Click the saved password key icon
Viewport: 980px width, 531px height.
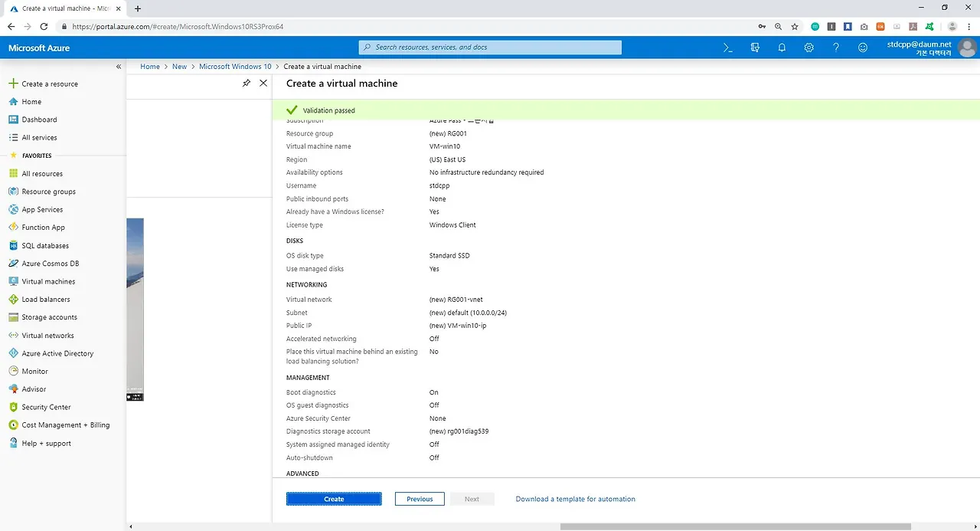pyautogui.click(x=762, y=26)
